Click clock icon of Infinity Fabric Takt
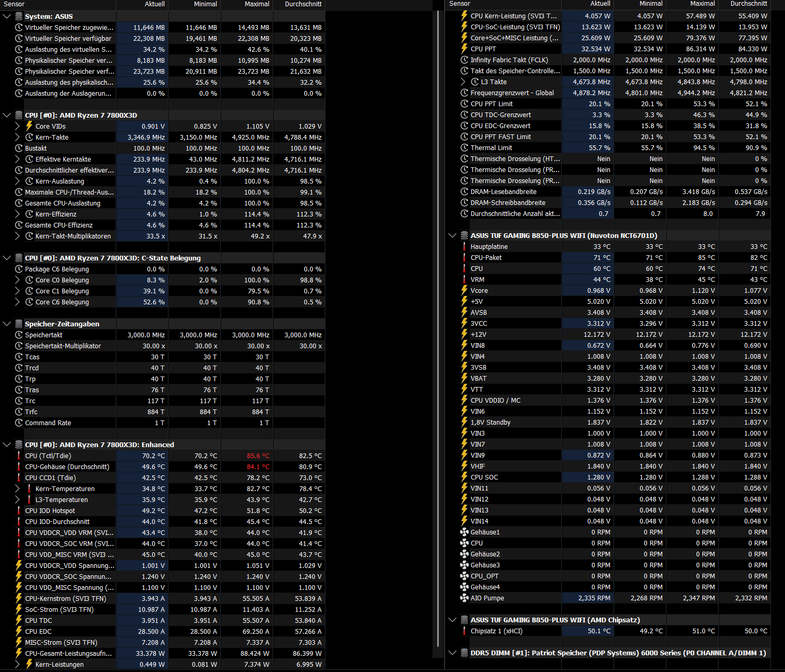Image resolution: width=785 pixels, height=672 pixels. point(464,60)
